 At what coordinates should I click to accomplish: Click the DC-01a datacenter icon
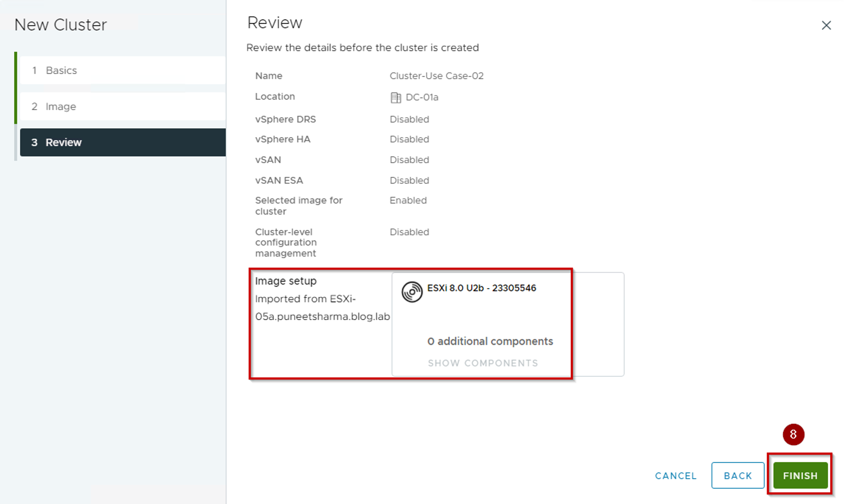(x=395, y=97)
